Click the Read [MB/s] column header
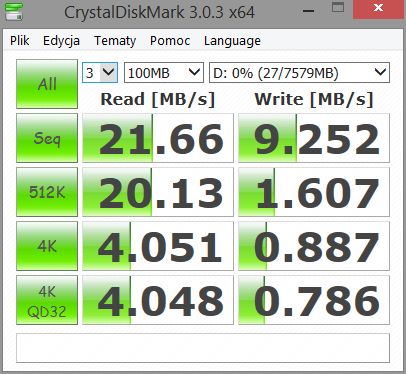 158,99
